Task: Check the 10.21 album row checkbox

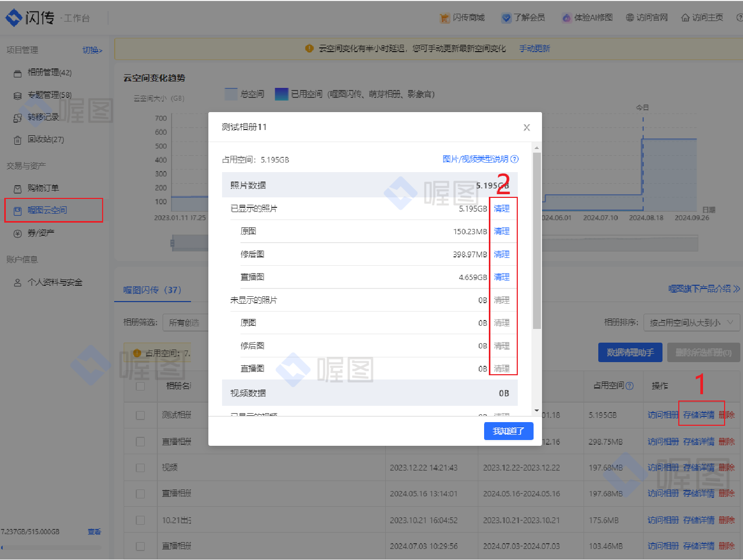Action: (140, 520)
